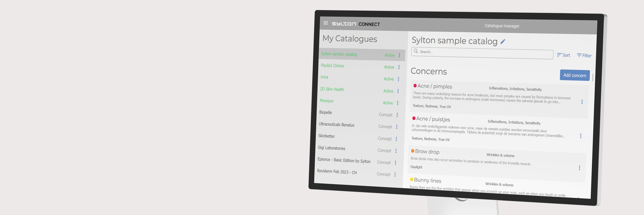The height and width of the screenshot is (215, 644).
Task: Open options menu for Ultraceuticals Benelux
Action: click(x=397, y=127)
